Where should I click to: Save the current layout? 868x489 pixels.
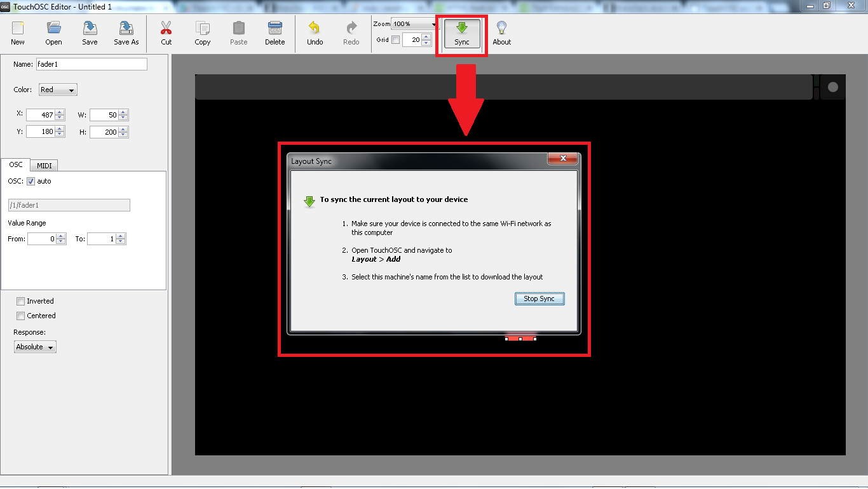90,34
